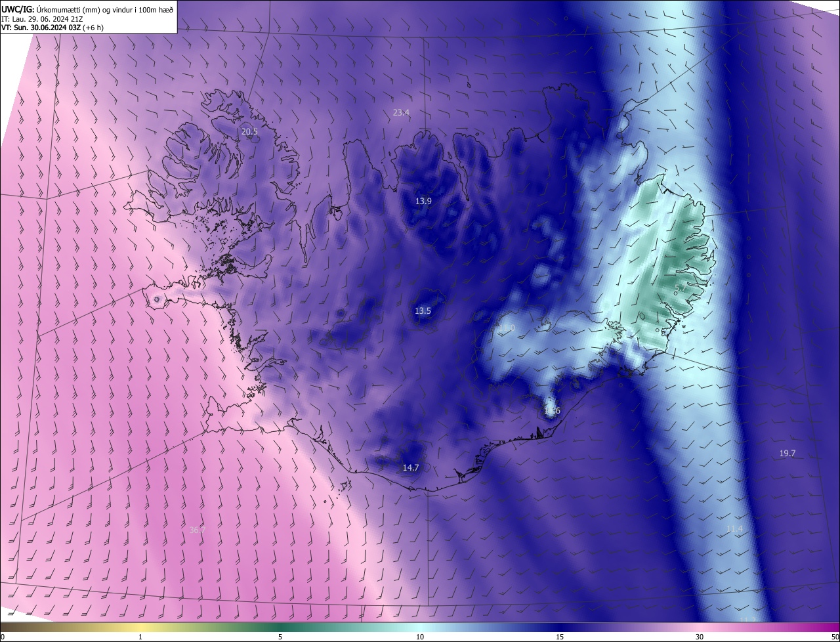Screen dimensions: 840x642
Task: Click the precipitation color scale bar
Action: point(420,628)
